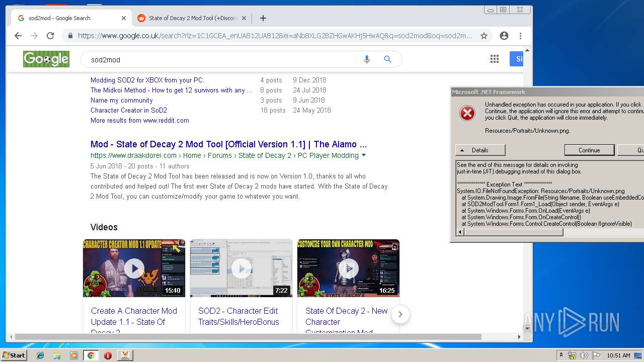
Task: Open Windows Explorer folder from the taskbar
Action: [x=57, y=355]
